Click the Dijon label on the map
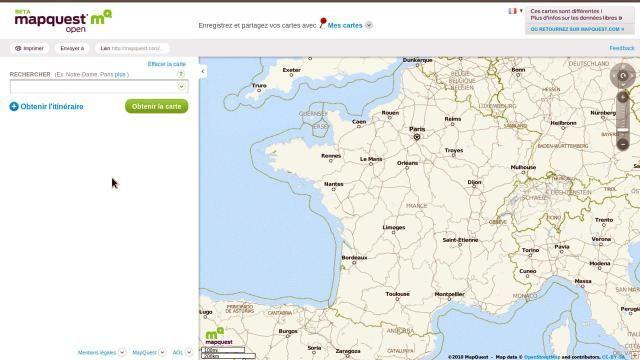 (474, 182)
